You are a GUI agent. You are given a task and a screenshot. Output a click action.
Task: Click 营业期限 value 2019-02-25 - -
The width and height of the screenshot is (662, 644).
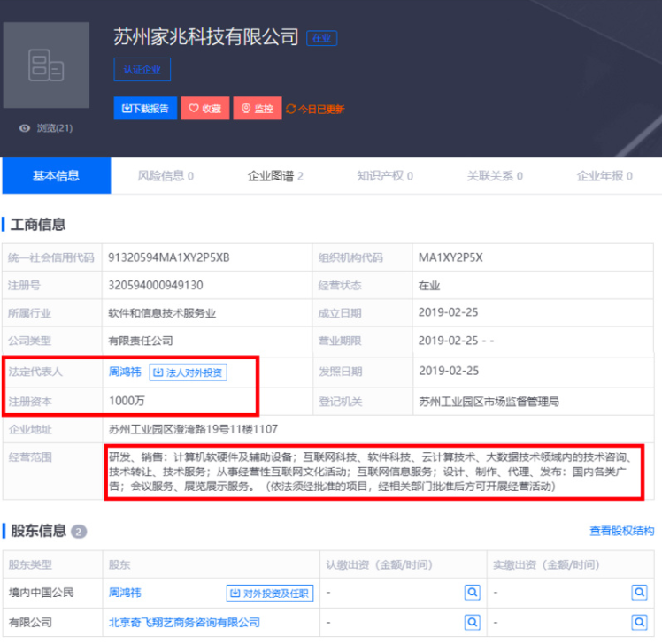coord(456,341)
